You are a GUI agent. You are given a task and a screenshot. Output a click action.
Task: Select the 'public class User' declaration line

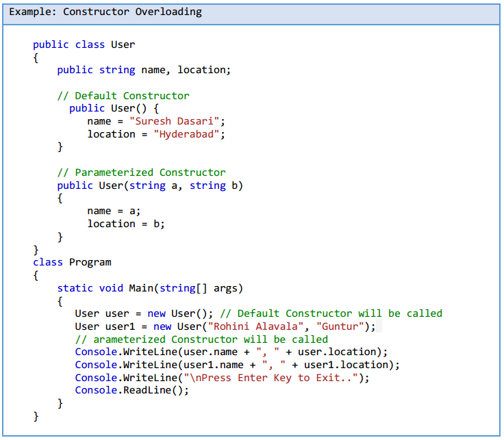tap(84, 44)
